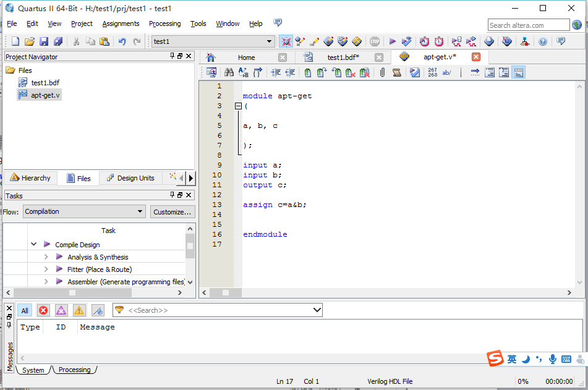Toggle the highlighted red X toolbar icon
The image size is (588, 390).
[x=286, y=41]
